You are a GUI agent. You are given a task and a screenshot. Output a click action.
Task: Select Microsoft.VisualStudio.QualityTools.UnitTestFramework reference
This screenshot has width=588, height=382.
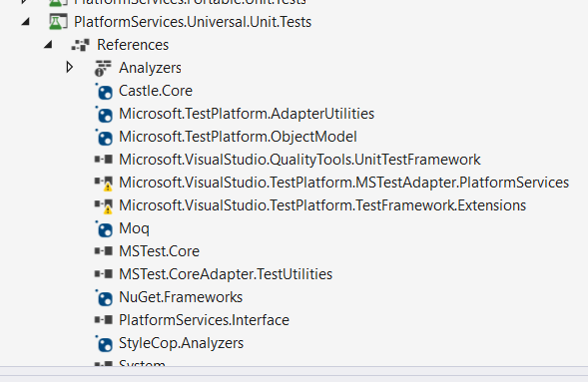coord(299,160)
